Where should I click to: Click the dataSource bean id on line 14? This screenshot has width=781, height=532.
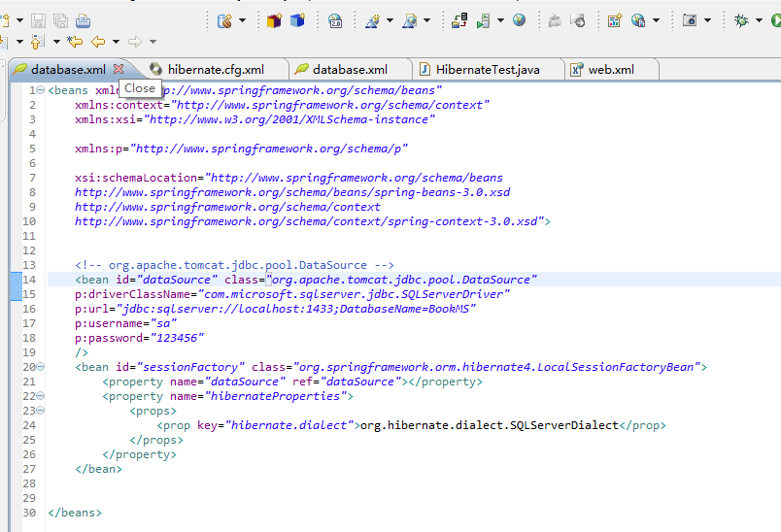click(x=177, y=280)
